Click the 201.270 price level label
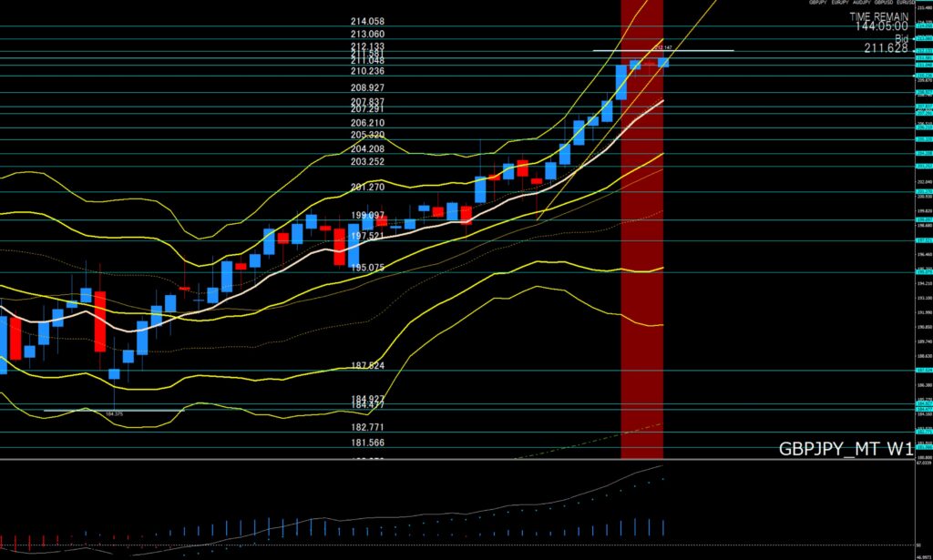This screenshot has width=933, height=560. click(x=367, y=187)
